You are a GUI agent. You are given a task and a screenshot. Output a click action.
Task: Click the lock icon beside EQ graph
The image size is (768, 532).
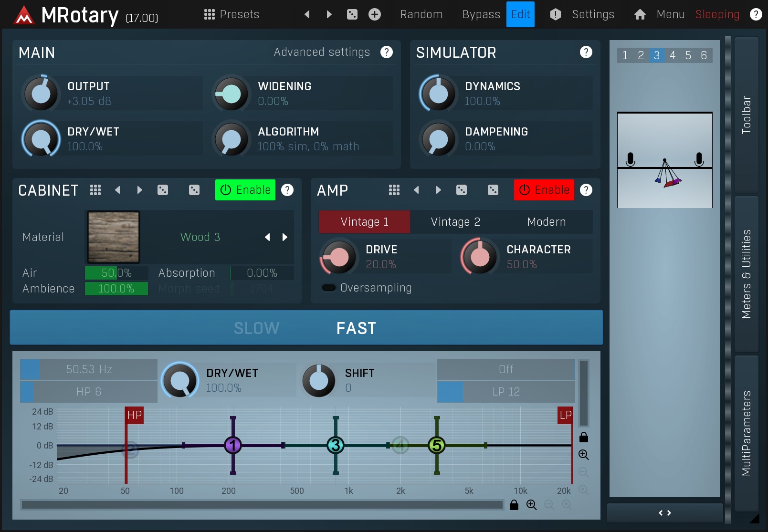[583, 438]
